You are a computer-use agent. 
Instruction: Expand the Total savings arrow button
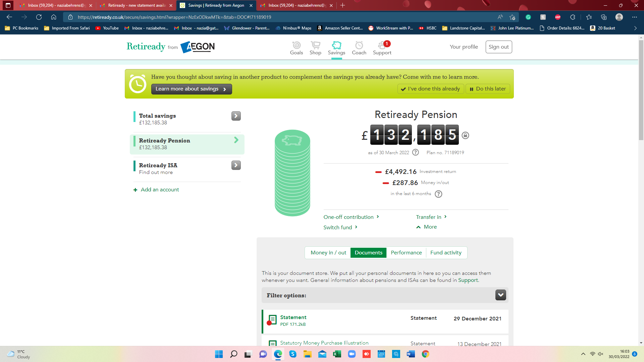236,116
